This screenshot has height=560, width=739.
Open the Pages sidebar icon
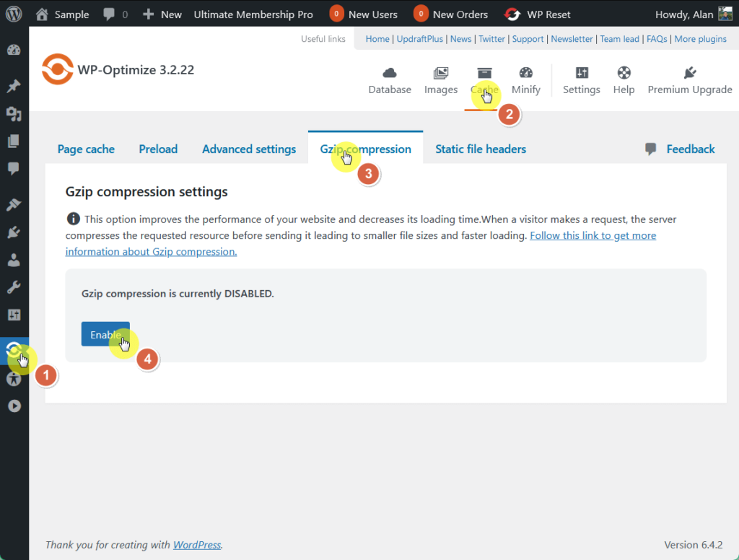pyautogui.click(x=14, y=141)
